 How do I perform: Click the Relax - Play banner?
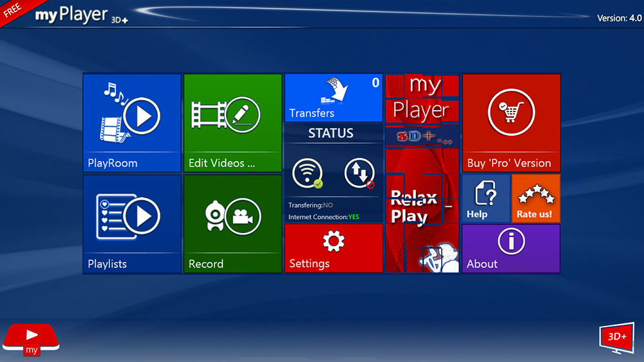tap(422, 206)
